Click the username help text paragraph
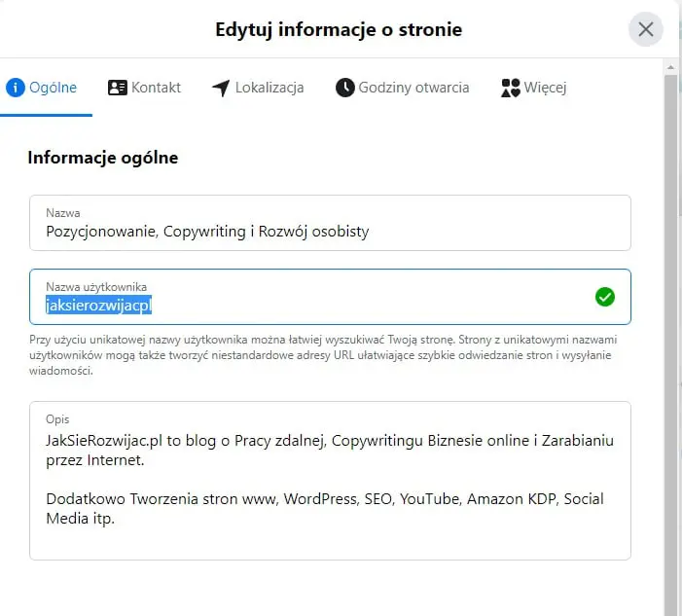Image resolution: width=682 pixels, height=616 pixels. pyautogui.click(x=323, y=355)
